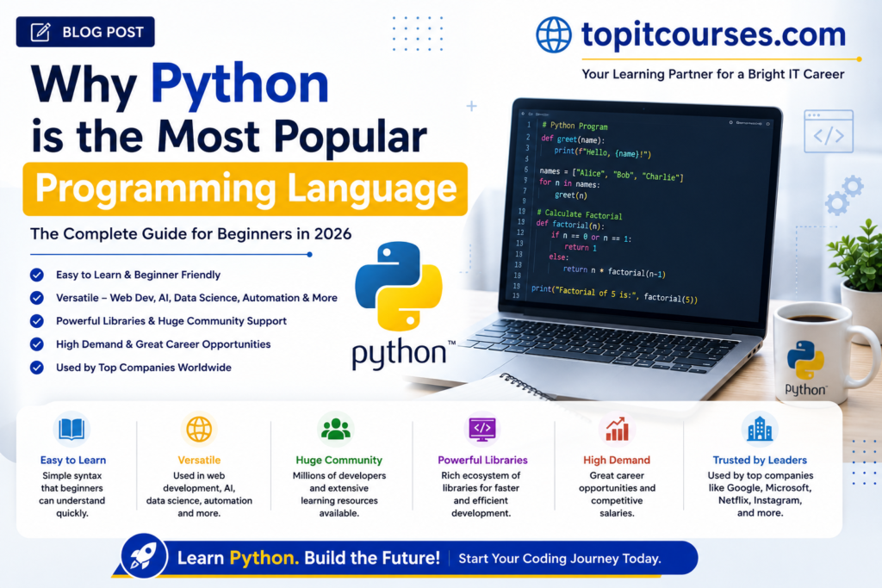Click the blue buildings icon above Trusted by Leaders
This screenshot has height=588, width=882.
(760, 429)
